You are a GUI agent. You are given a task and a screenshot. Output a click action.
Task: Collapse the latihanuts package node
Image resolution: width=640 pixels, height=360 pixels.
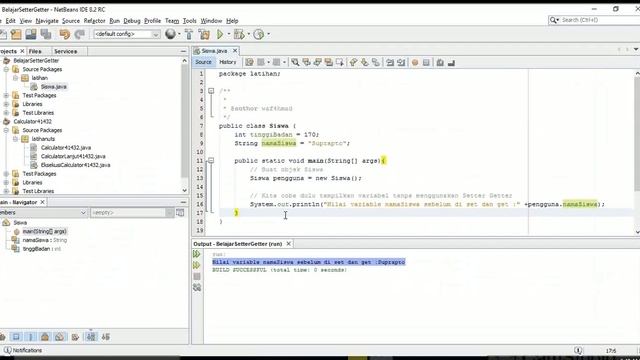pyautogui.click(x=15, y=139)
